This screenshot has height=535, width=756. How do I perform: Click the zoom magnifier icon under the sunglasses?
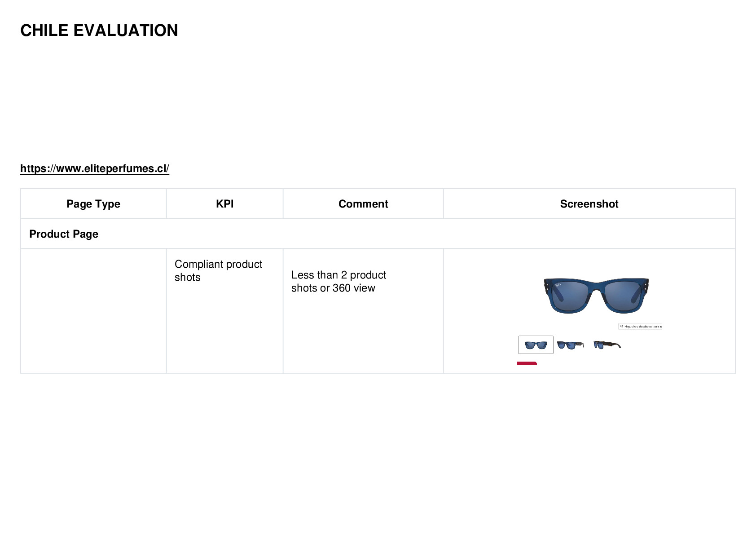[x=622, y=327]
